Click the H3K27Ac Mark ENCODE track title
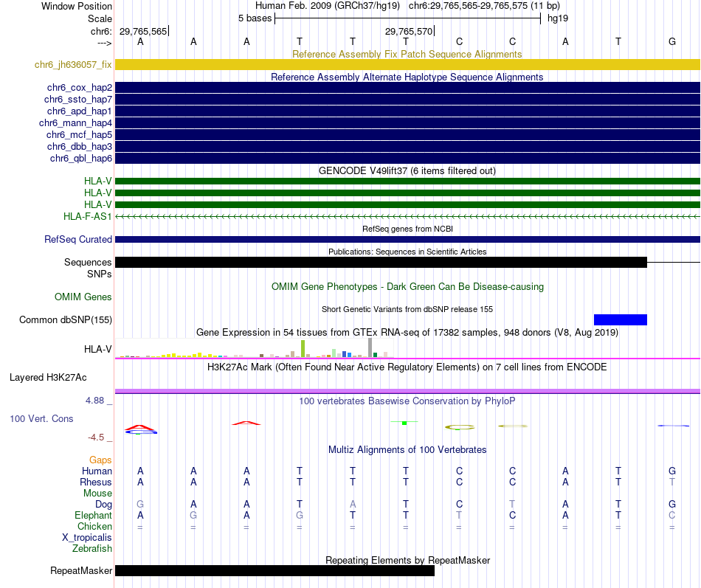The image size is (701, 588). [x=407, y=367]
